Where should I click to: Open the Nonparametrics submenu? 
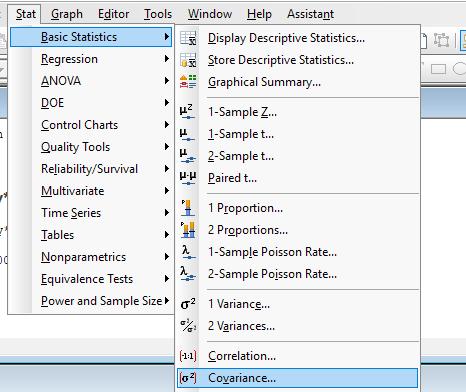(91, 257)
